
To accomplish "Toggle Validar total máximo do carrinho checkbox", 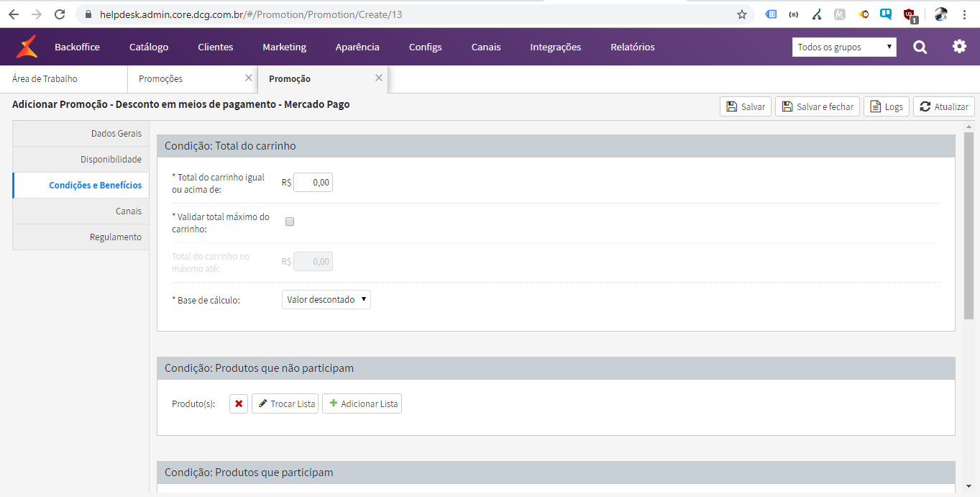I will pos(290,222).
